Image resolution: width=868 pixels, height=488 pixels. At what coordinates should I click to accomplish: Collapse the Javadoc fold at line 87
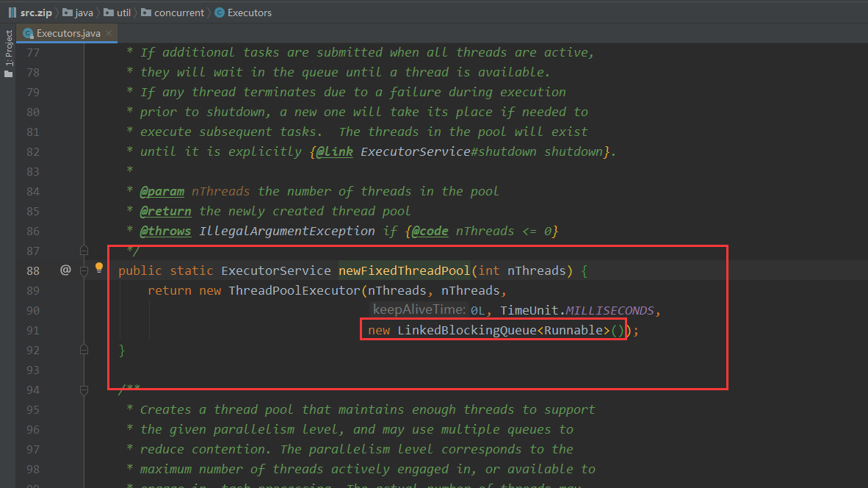click(84, 251)
